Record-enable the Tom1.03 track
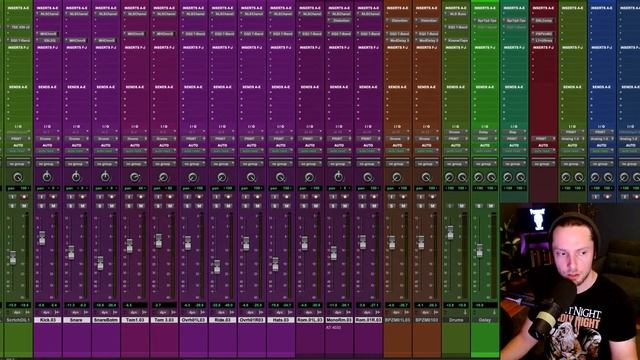This screenshot has height=360, width=640. (x=140, y=197)
